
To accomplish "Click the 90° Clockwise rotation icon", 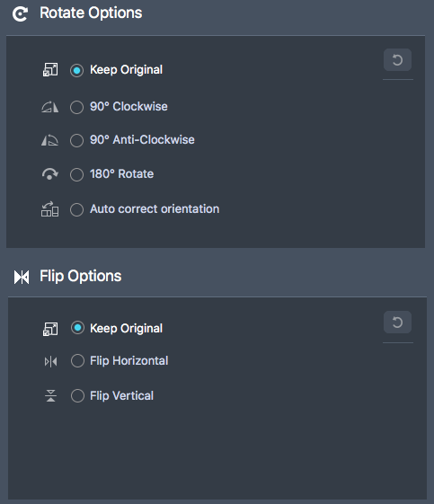I will click(50, 107).
